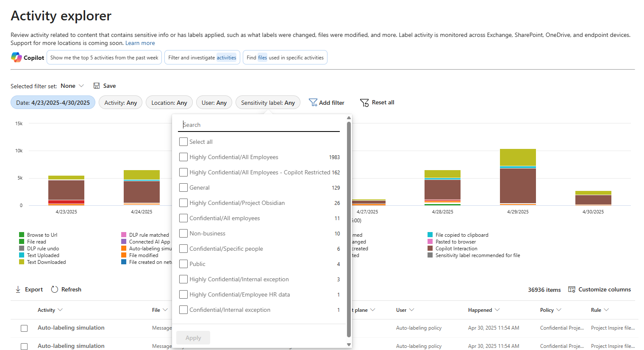Image resolution: width=644 pixels, height=350 pixels.
Task: Click the Export download arrow icon
Action: tap(18, 289)
